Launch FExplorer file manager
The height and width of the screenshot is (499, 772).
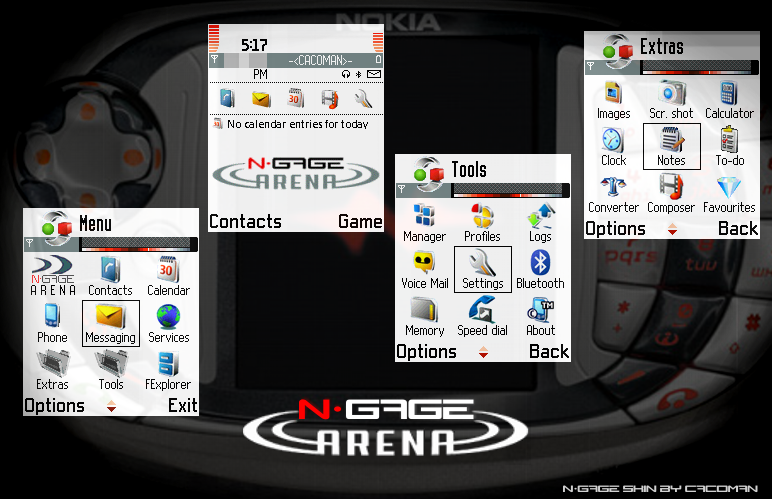tap(168, 370)
